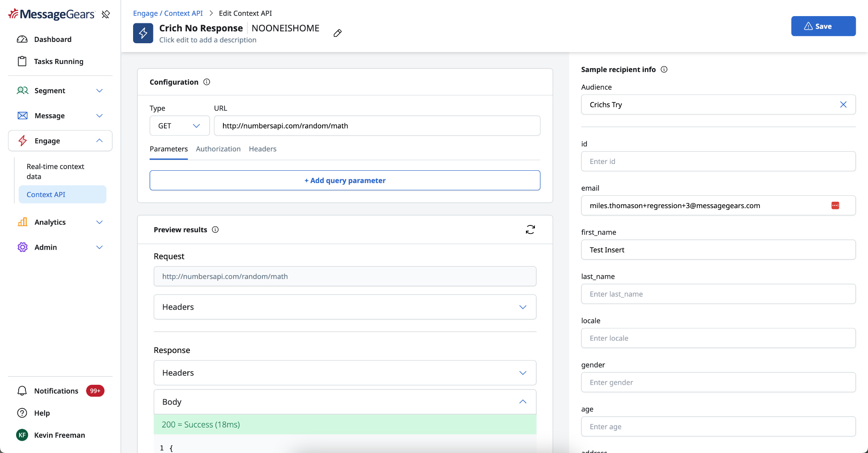Click Configuration info icon

tap(207, 82)
